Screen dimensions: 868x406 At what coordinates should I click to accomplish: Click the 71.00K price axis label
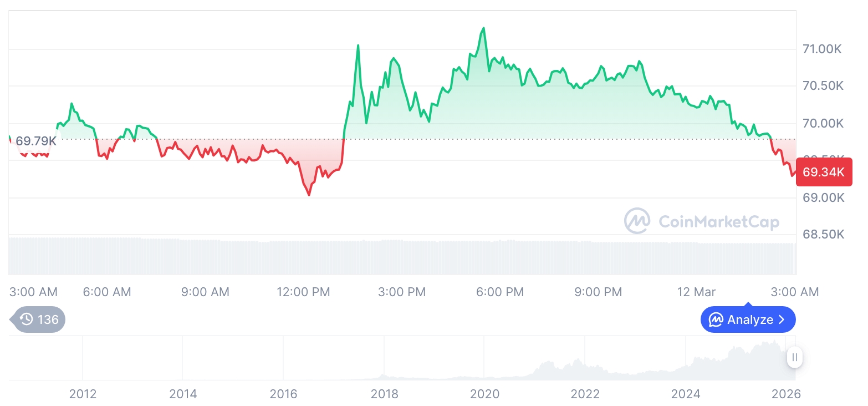point(822,49)
